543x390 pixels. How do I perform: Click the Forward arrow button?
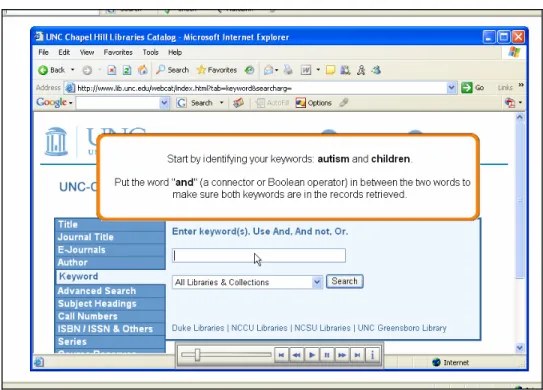coord(87,70)
